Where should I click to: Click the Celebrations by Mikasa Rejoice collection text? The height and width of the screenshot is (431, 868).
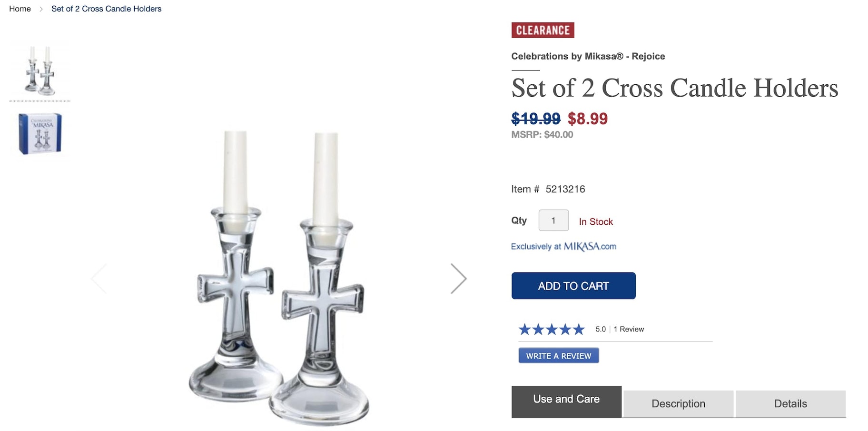pos(588,56)
